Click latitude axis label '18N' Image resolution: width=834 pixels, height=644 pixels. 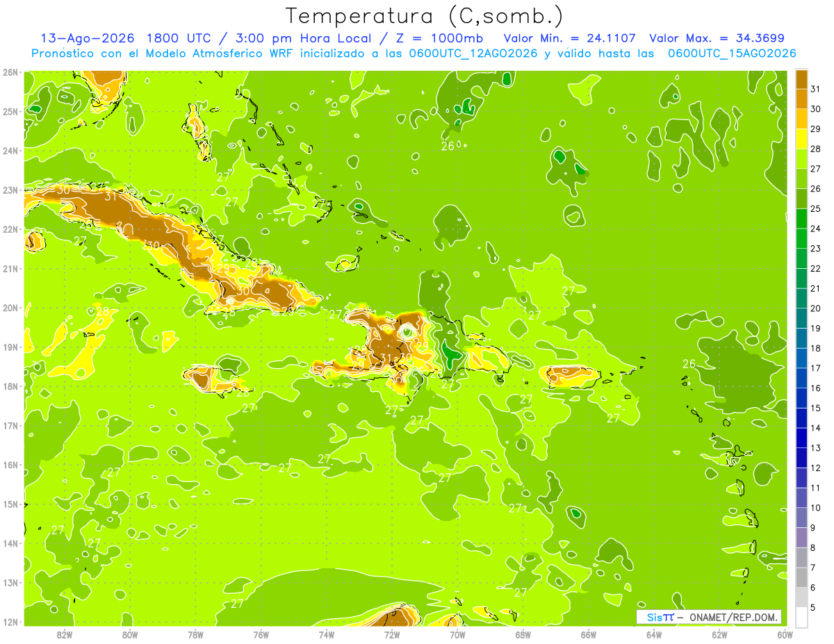[x=10, y=386]
